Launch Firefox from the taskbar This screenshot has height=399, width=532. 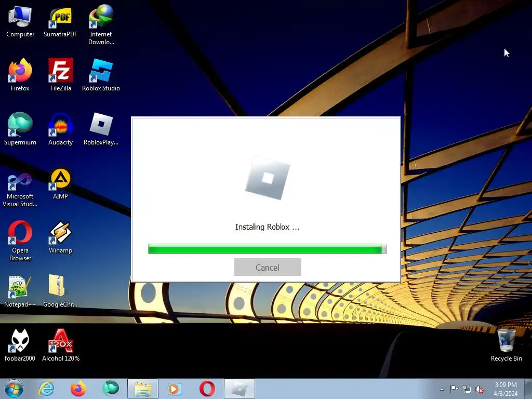pyautogui.click(x=78, y=389)
